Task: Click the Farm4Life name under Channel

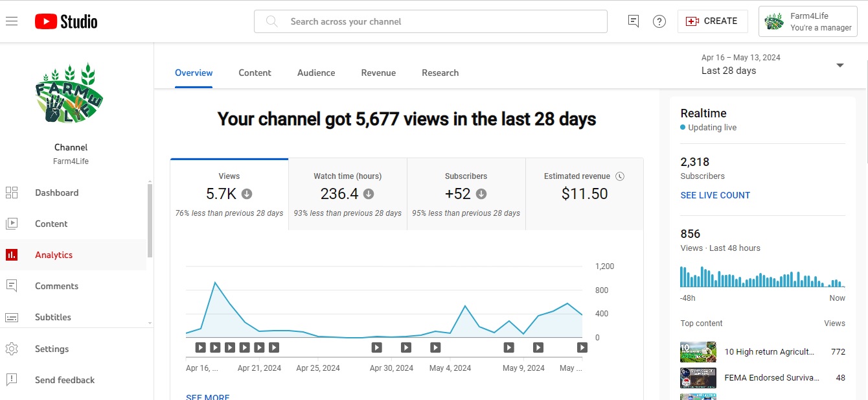Action: tap(71, 161)
